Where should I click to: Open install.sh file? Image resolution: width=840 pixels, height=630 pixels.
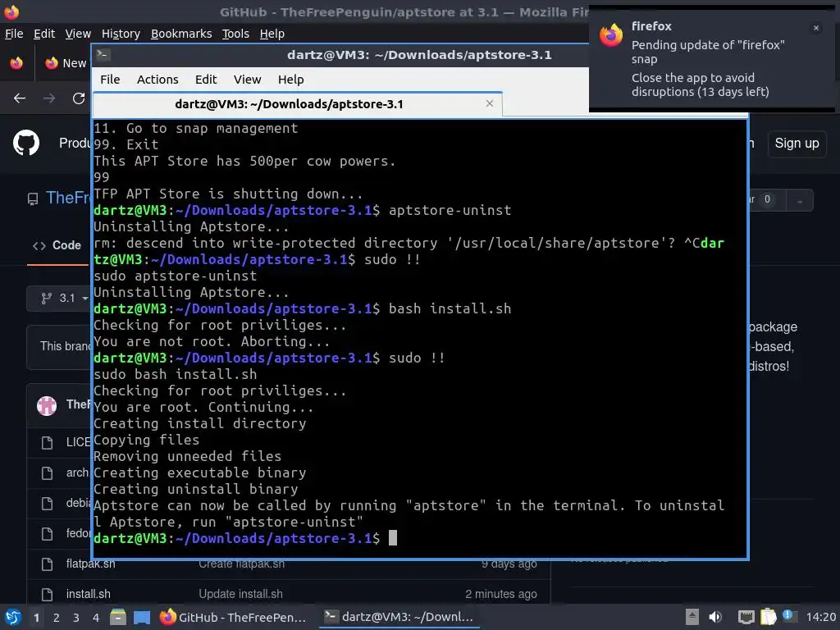point(89,594)
